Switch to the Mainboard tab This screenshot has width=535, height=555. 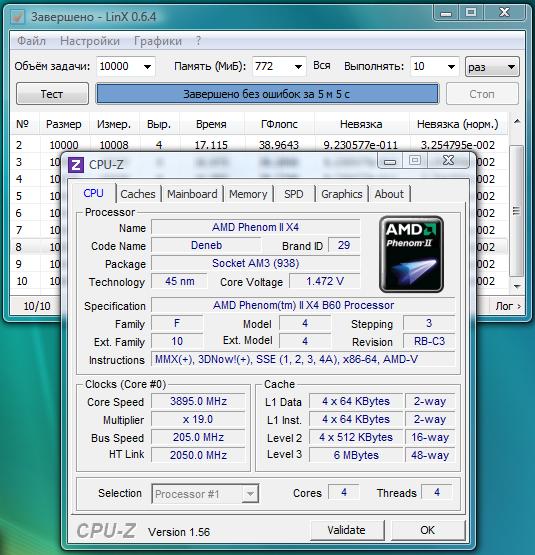[192, 194]
